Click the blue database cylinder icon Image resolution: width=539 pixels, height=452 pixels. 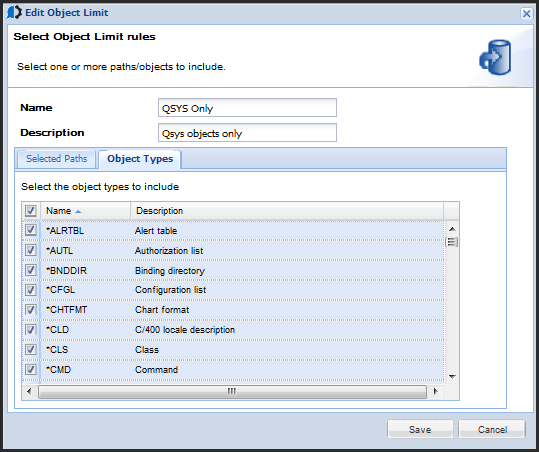point(495,57)
